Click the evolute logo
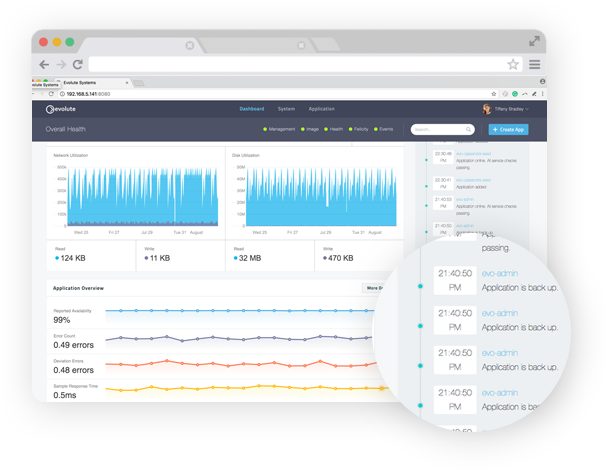Screen dimensions: 608x470 61,109
